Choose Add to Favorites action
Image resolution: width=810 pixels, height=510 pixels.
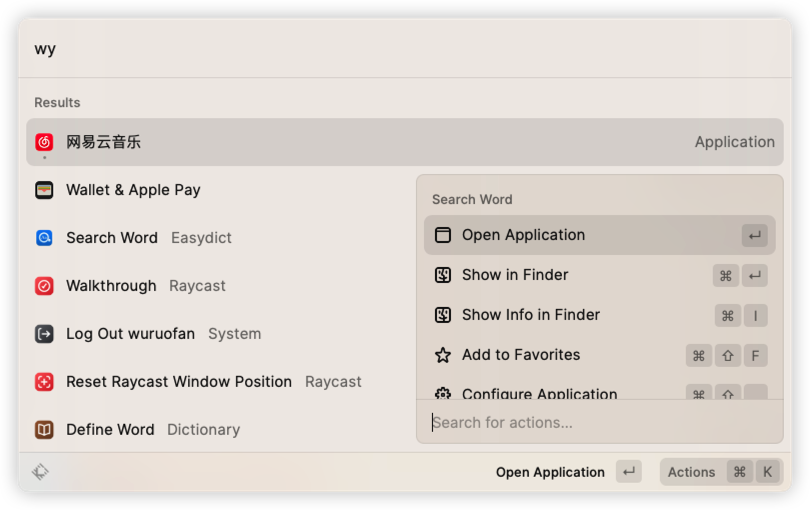[x=600, y=355]
